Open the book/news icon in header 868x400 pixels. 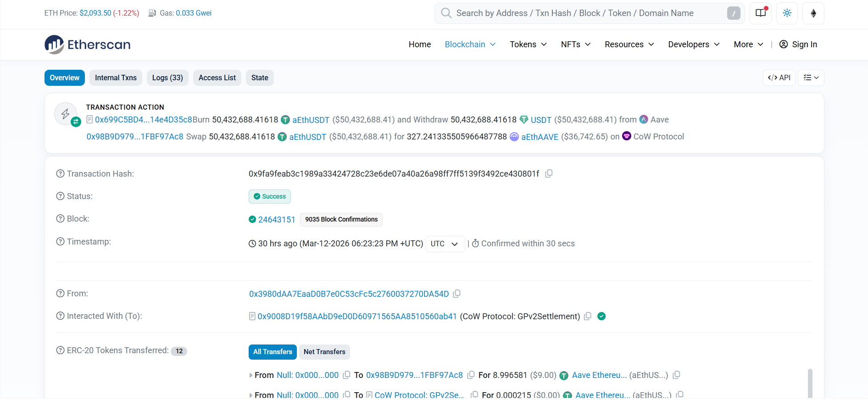tap(761, 13)
